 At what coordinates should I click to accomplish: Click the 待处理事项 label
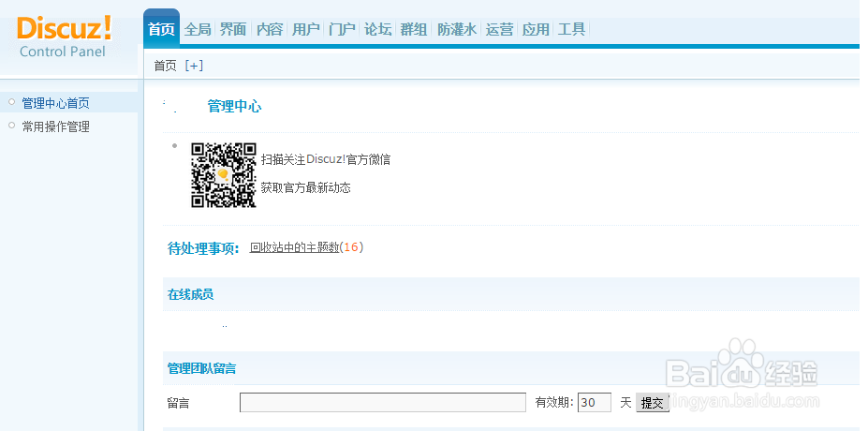click(x=203, y=248)
